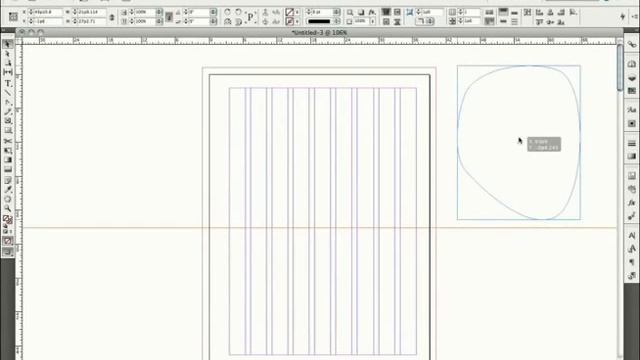
Task: Click the Select Container icon
Action: coord(265,12)
